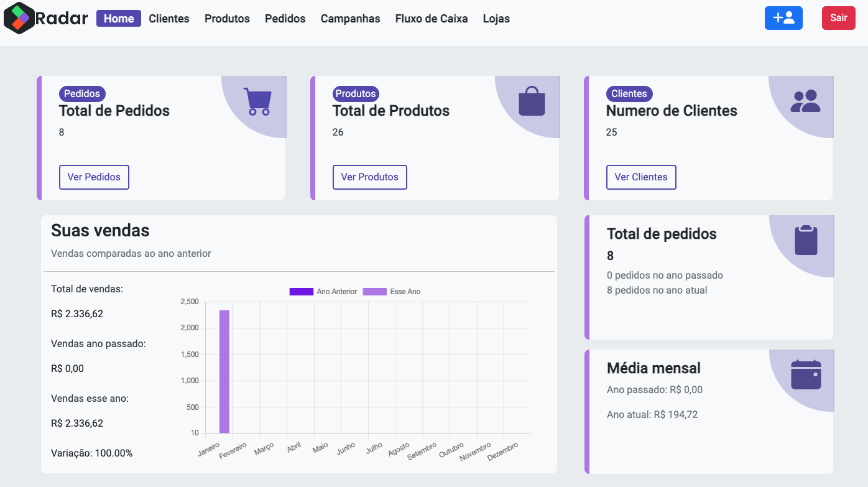Click the add-user icon in the top bar
The image size is (868, 487).
point(783,18)
